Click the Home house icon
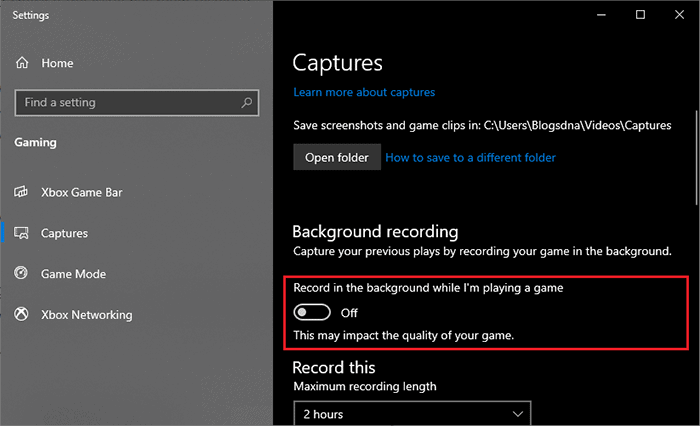Viewport: 700px width, 426px height. (22, 63)
